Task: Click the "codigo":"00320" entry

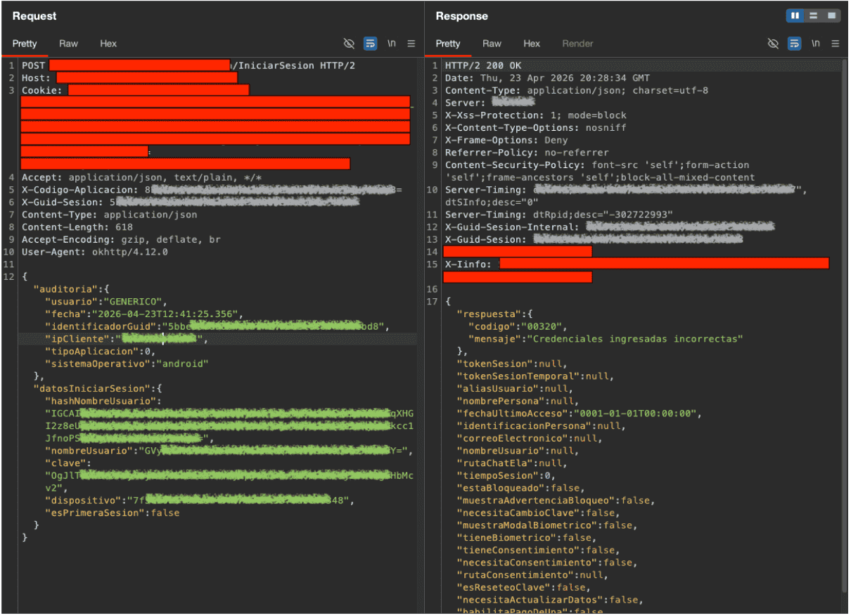Action: click(x=517, y=326)
